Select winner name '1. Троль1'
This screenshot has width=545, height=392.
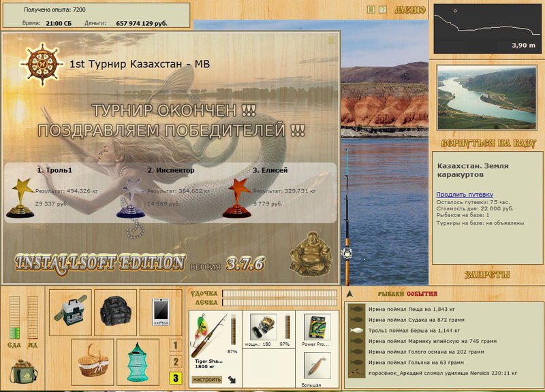pyautogui.click(x=54, y=170)
